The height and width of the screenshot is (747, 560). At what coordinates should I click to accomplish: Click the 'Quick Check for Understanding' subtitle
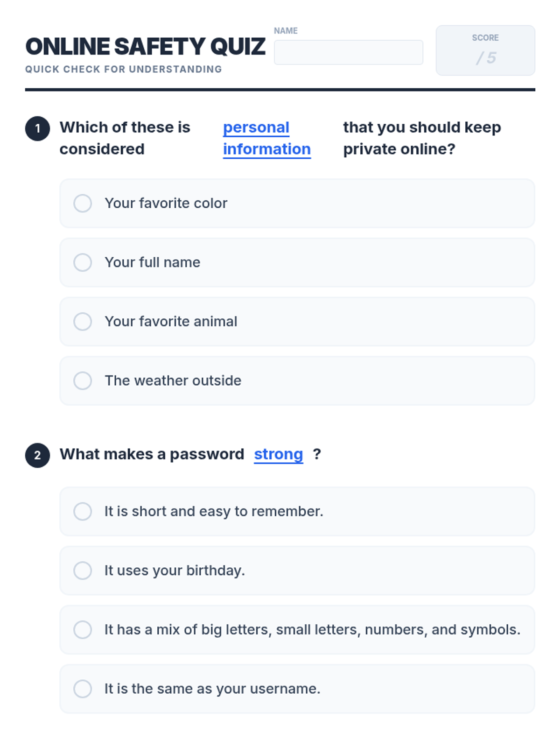(x=123, y=70)
